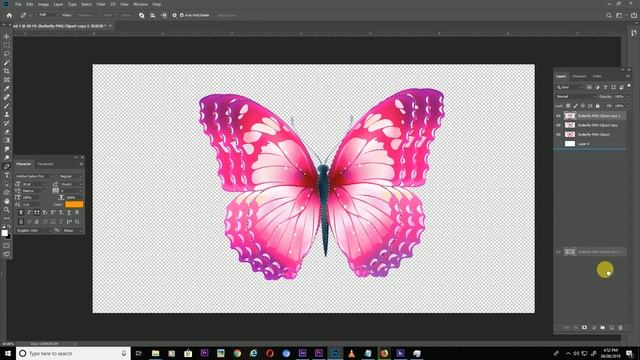This screenshot has height=360, width=640.
Task: Select the Magic Wand tool
Action: point(7,62)
